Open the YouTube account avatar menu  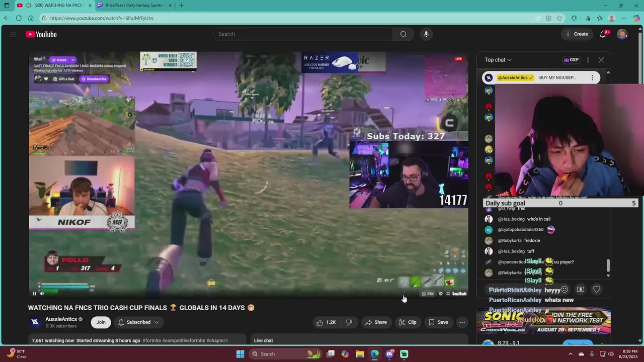tap(622, 34)
